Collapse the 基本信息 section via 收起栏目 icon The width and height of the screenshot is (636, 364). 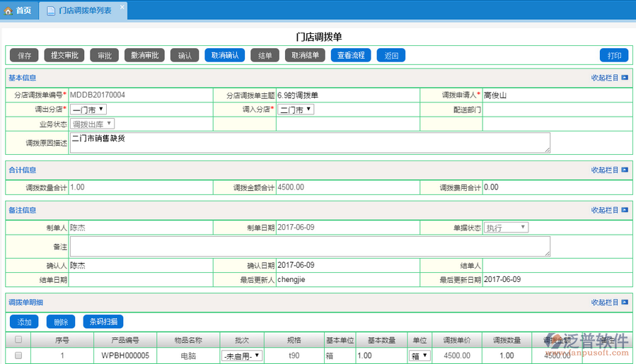(x=625, y=78)
